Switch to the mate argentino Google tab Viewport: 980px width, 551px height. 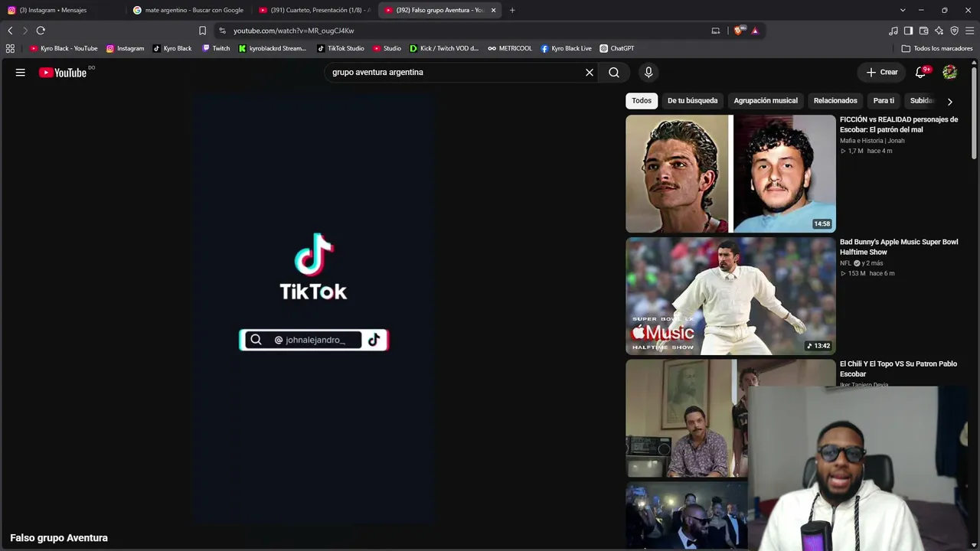click(x=188, y=10)
